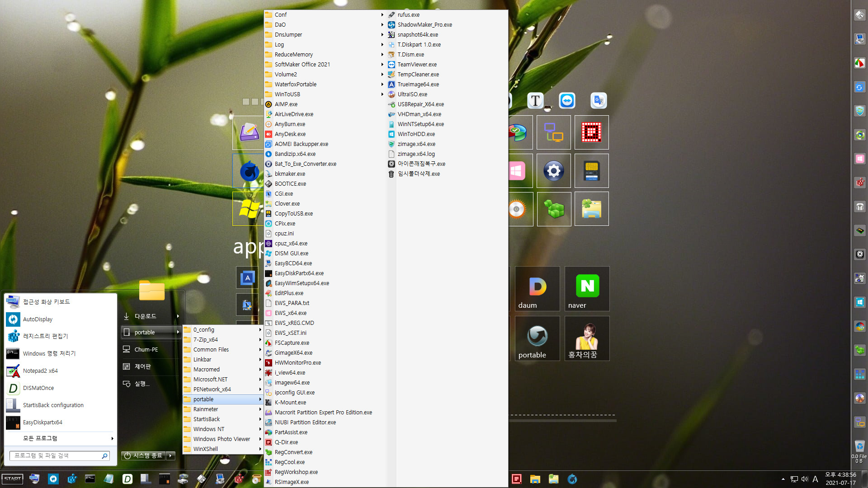Image resolution: width=868 pixels, height=488 pixels.
Task: Expand the Rainmeter folder submenu
Action: tap(223, 409)
